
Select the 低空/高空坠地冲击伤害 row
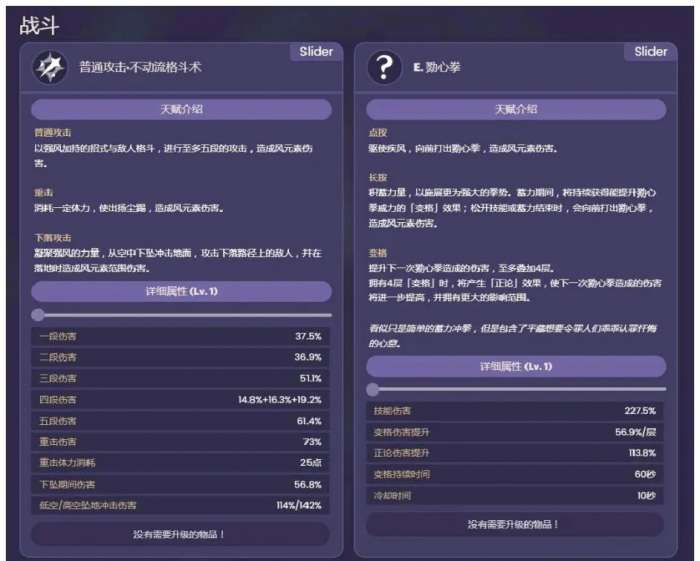181,506
